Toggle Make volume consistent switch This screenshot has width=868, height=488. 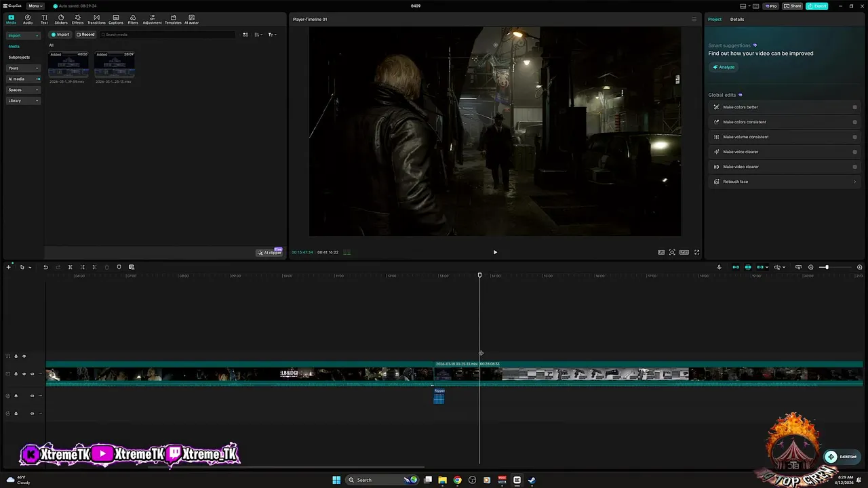(x=854, y=137)
